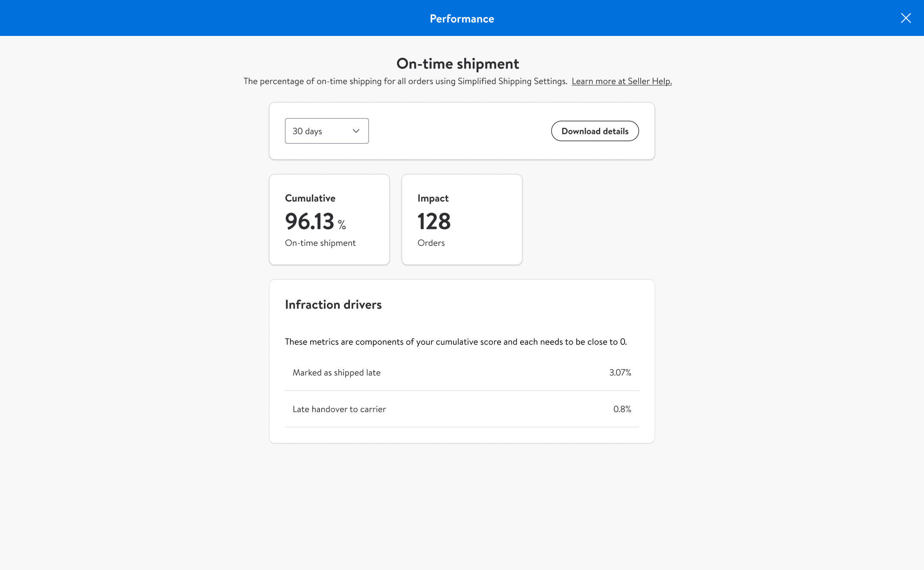Click the percent symbol next to 96.13
The height and width of the screenshot is (570, 924).
pyautogui.click(x=342, y=225)
